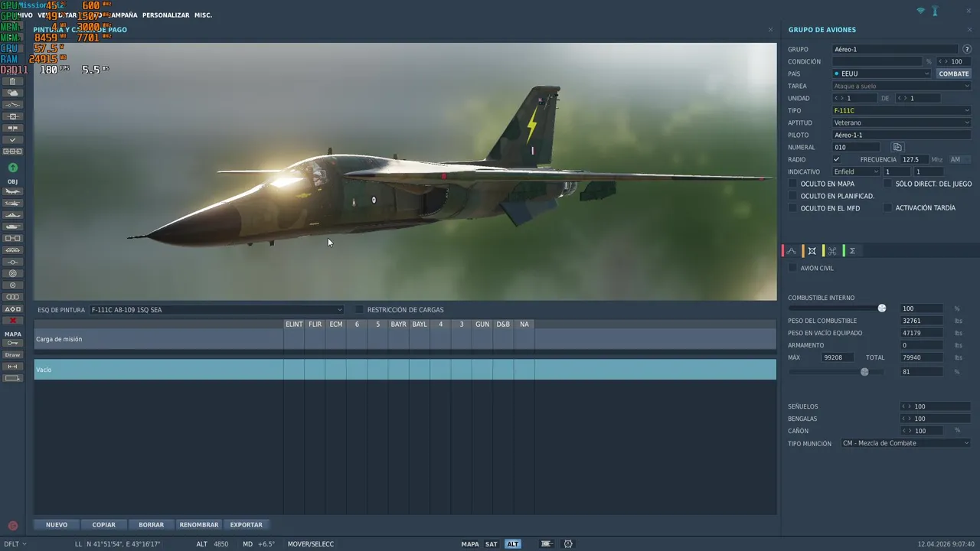Click the green fly mission arrow icon
Viewport: 980px width, 551px height.
pyautogui.click(x=12, y=168)
